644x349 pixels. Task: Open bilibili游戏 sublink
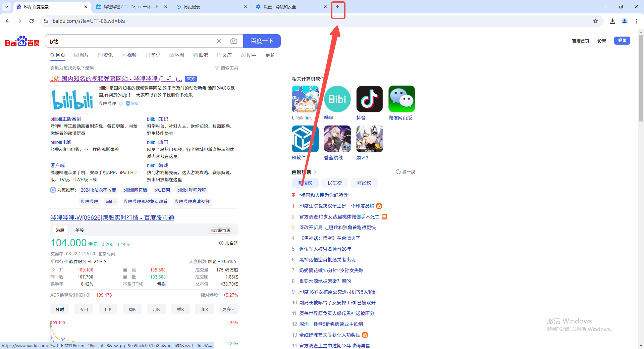(158, 165)
